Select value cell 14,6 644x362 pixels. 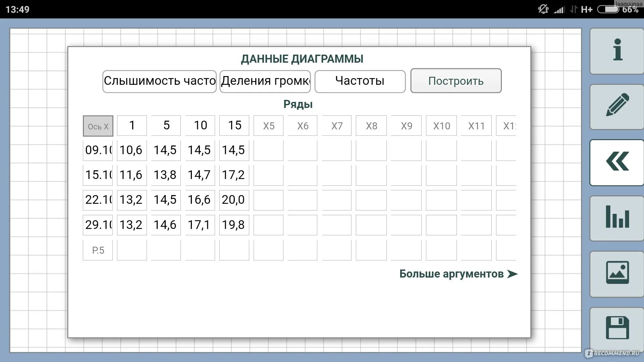[x=166, y=225]
